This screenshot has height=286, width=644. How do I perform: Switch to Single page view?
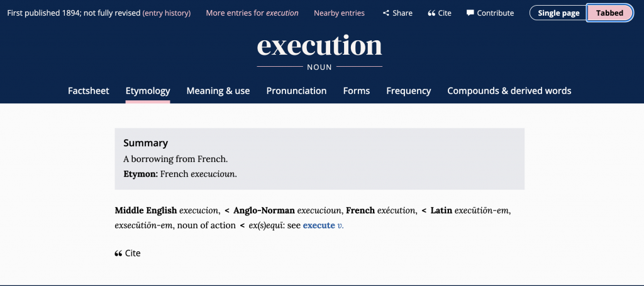[x=558, y=13]
